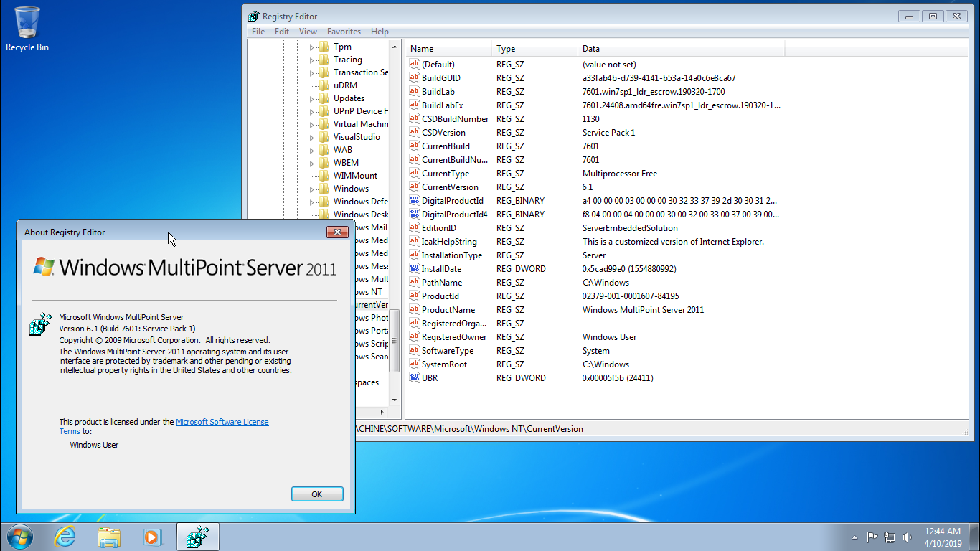Viewport: 980px width, 551px height.
Task: Expand the WAB tree node
Action: [312, 151]
